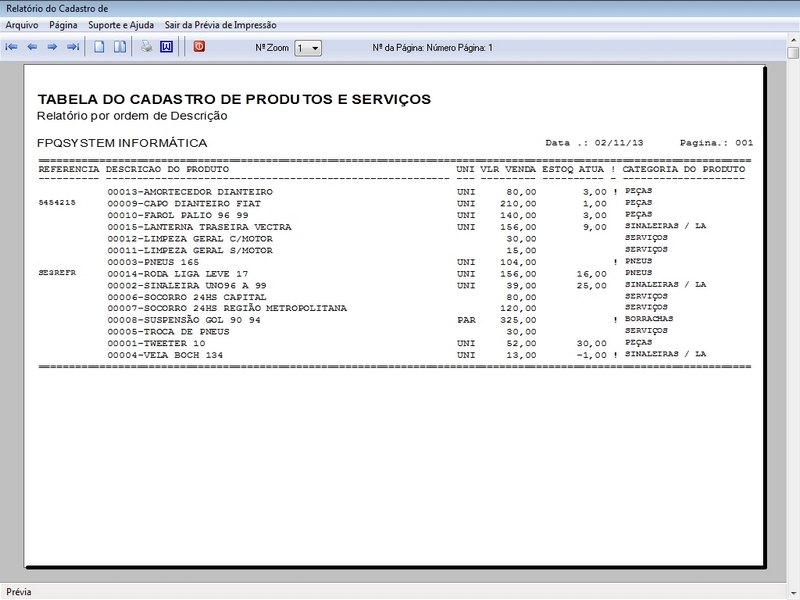Open Suporte e Ajuda menu
The height and width of the screenshot is (600, 800).
click(x=121, y=25)
